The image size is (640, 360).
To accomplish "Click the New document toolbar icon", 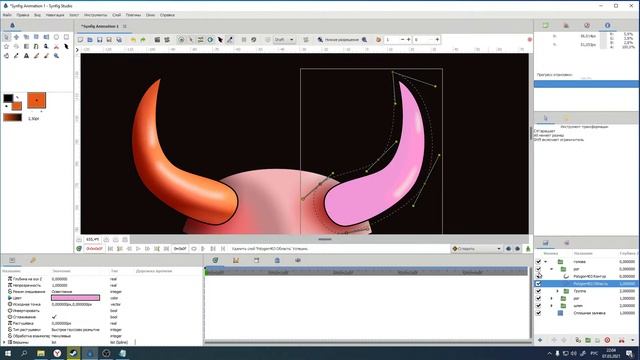I will [x=80, y=40].
